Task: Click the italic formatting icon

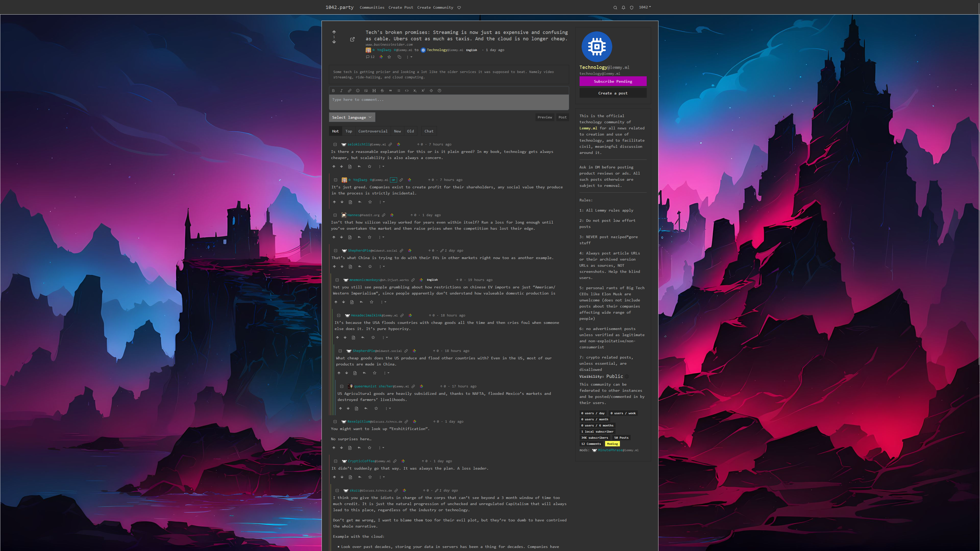Action: (341, 91)
